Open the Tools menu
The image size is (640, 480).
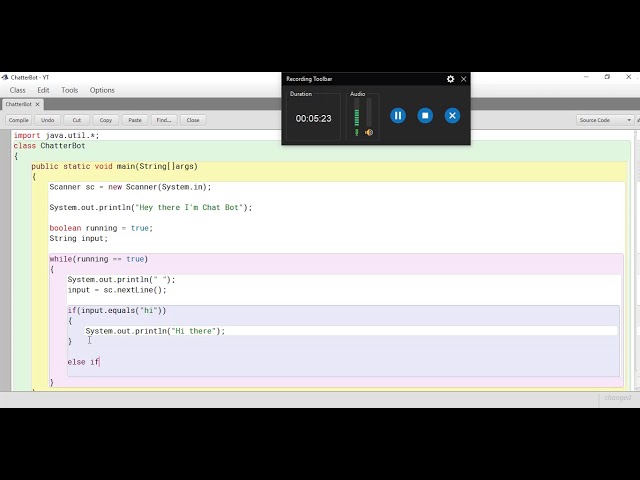tap(70, 90)
